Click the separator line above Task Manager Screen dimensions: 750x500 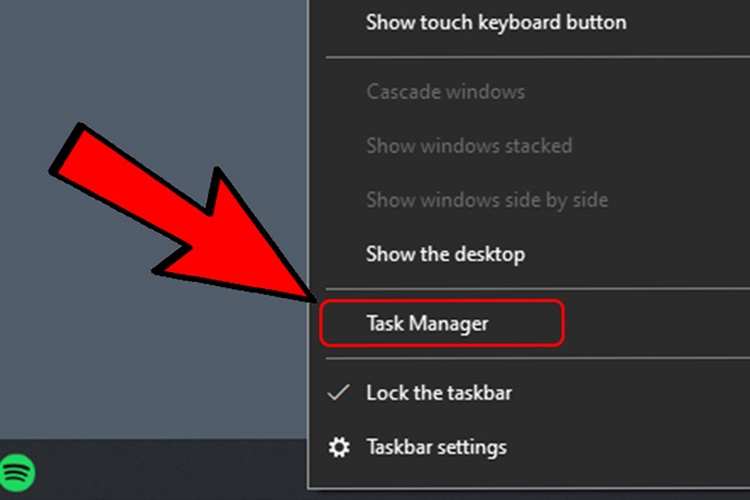click(530, 289)
